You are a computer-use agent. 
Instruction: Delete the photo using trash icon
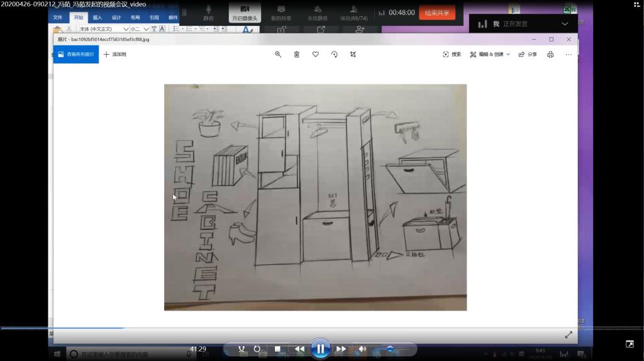(297, 55)
